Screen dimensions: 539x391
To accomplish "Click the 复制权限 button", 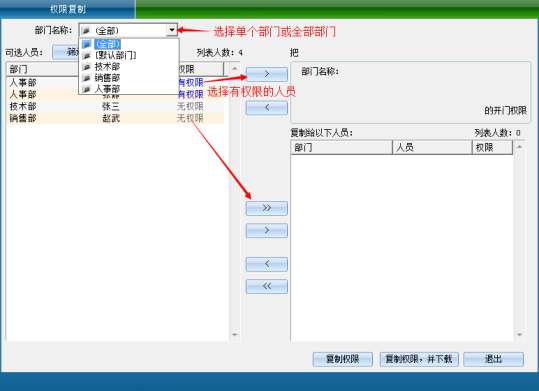I will coord(343,359).
